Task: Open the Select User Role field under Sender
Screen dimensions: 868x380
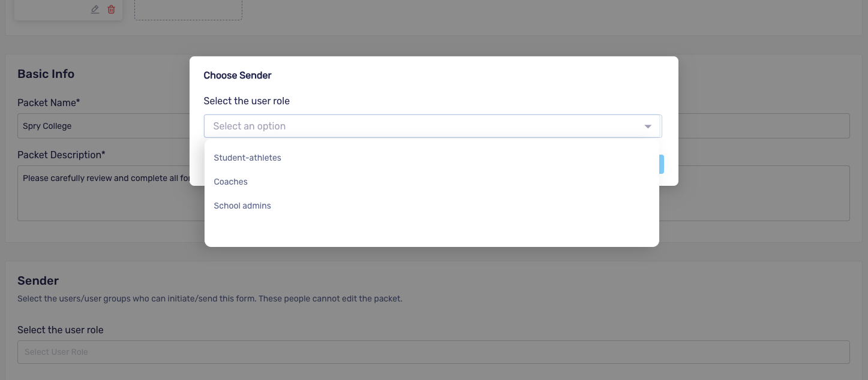Action: [434, 352]
